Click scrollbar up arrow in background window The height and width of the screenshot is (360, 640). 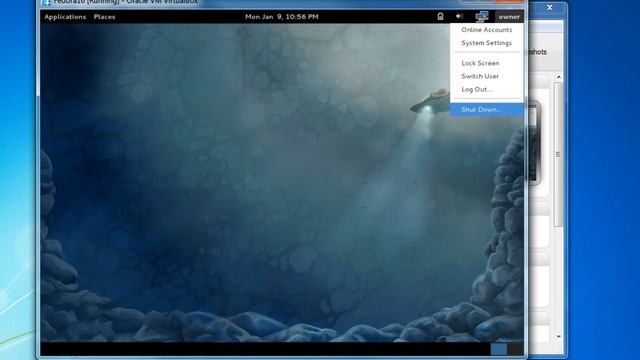[559, 77]
